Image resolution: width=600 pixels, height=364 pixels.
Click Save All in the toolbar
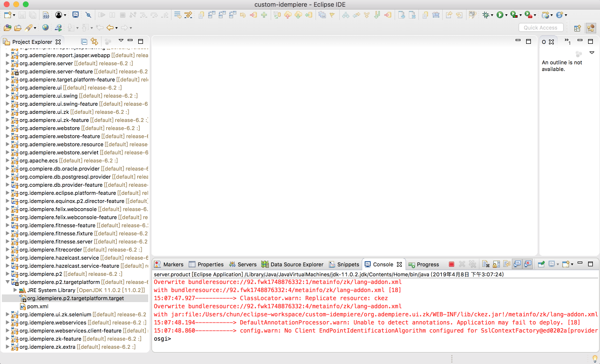point(33,15)
